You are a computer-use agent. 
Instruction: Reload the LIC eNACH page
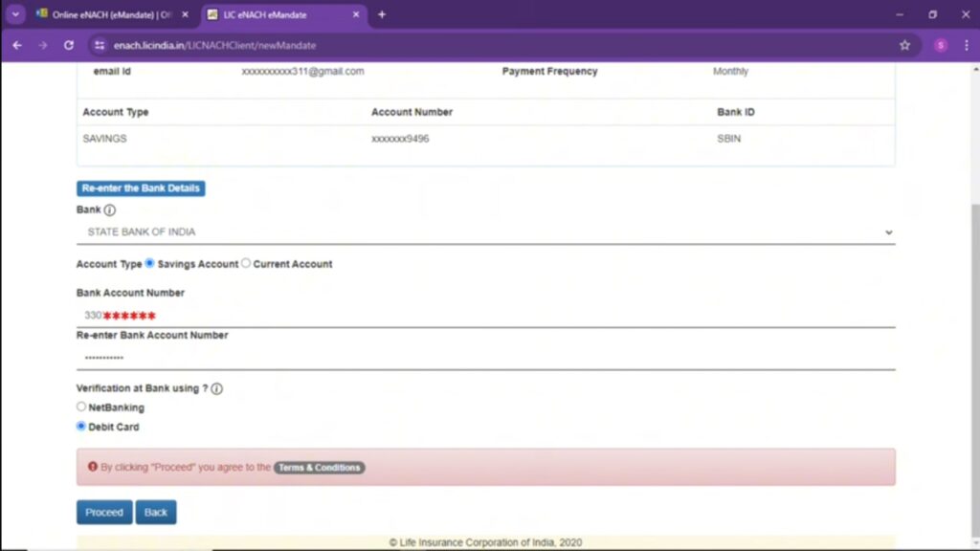pos(69,45)
